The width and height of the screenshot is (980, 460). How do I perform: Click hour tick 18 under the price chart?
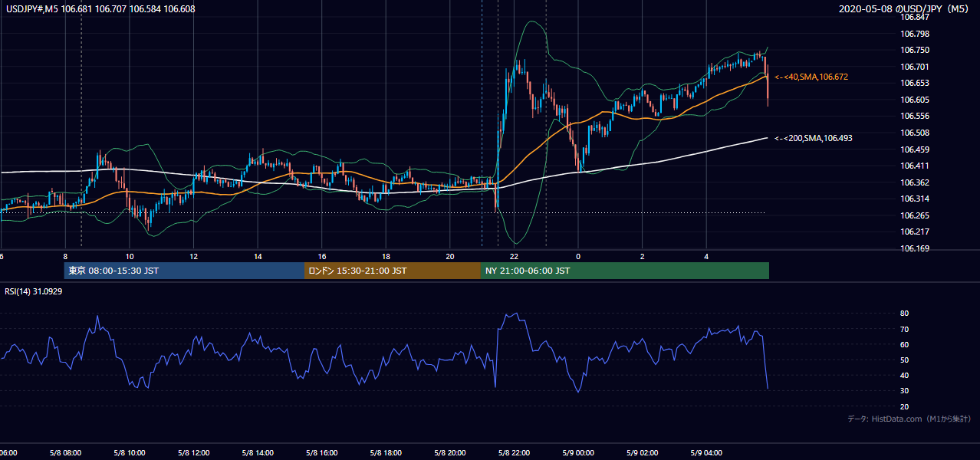point(386,257)
